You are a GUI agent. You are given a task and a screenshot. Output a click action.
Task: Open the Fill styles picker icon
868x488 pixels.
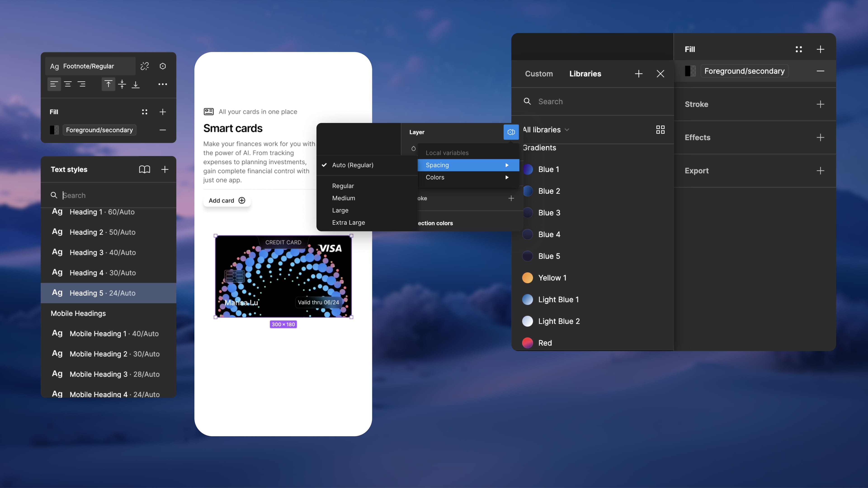[145, 112]
